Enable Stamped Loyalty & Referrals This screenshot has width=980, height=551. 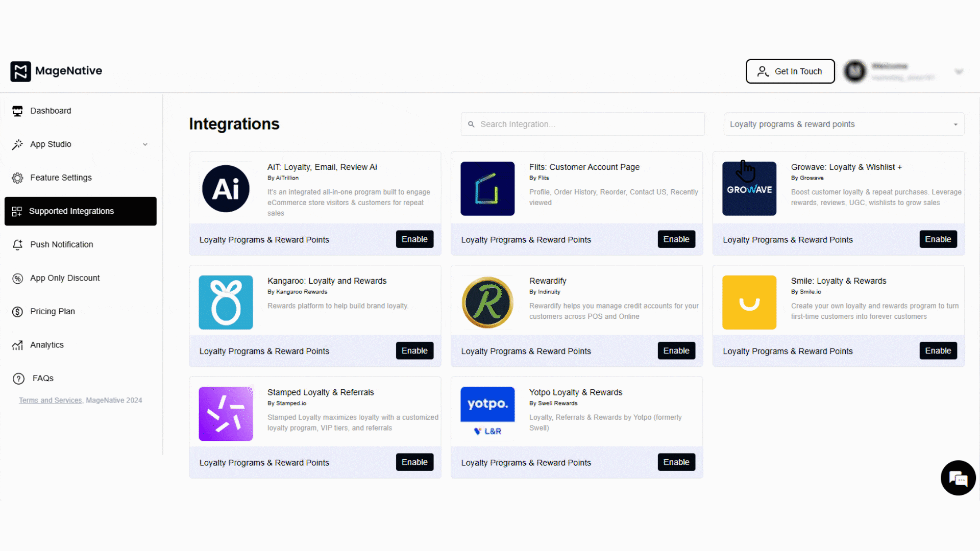point(414,462)
